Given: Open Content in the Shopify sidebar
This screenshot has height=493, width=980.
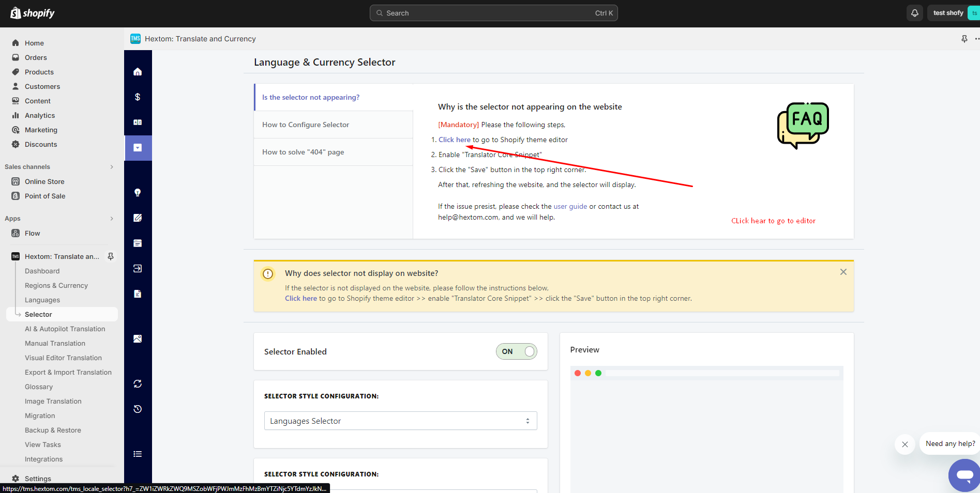Looking at the screenshot, I should click(38, 101).
